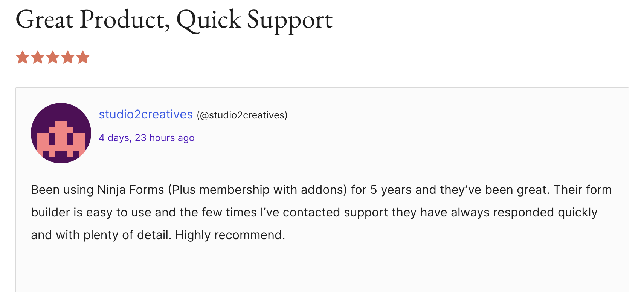Open the "4 days, 23 hours ago" permalink
The image size is (644, 304).
click(147, 138)
